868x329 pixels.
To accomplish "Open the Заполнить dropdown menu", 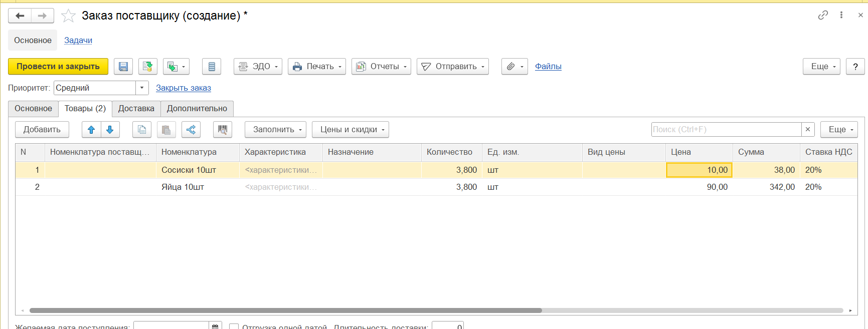I will tap(275, 130).
